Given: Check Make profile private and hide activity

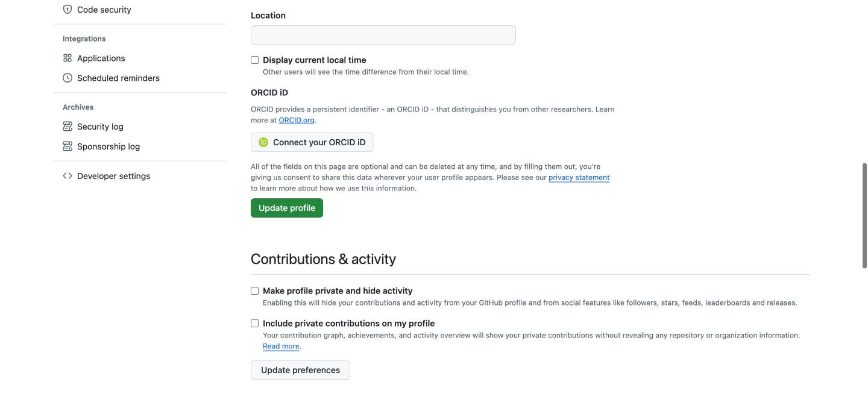Looking at the screenshot, I should [254, 291].
